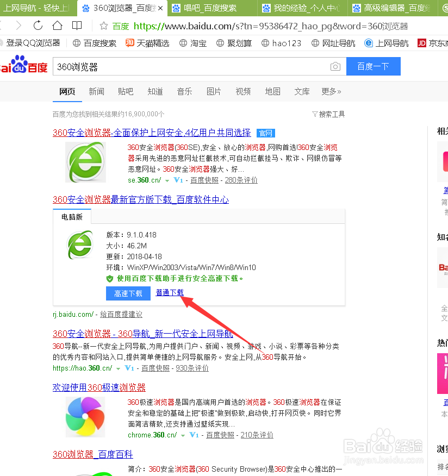Screen dimensions: 448x476
Task: Click the browser forward arrow
Action: [x=19, y=26]
